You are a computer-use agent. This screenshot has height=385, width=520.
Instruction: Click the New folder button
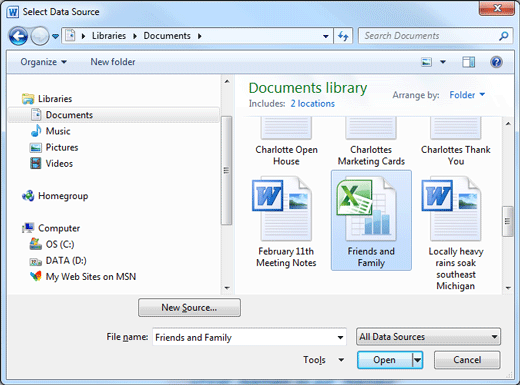113,62
